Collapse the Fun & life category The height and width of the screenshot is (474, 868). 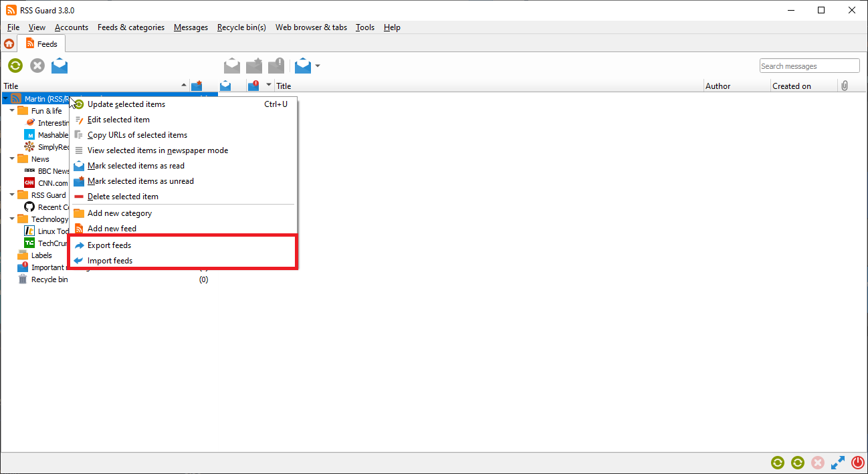pyautogui.click(x=12, y=110)
